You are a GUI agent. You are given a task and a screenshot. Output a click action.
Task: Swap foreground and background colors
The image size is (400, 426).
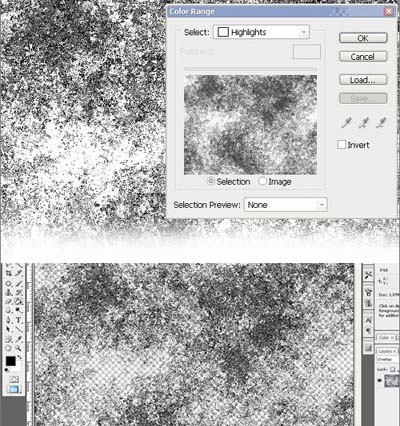[19, 357]
